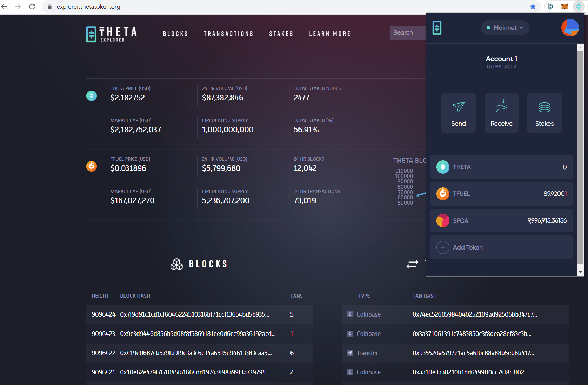Open the Theta Wallet extension icon
The width and height of the screenshot is (588, 385).
(579, 7)
